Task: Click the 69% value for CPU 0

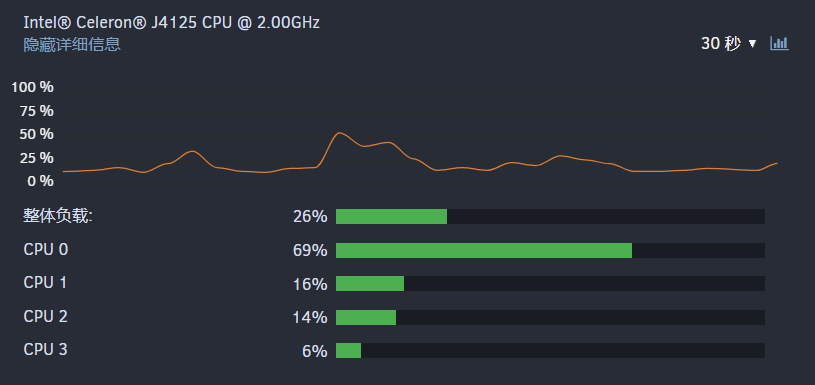Action: pyautogui.click(x=310, y=251)
